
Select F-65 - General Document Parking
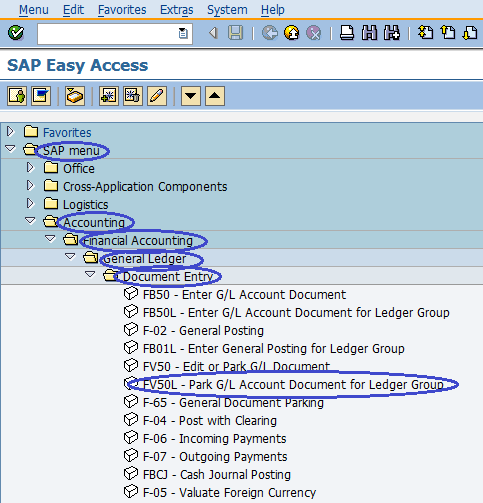(233, 403)
